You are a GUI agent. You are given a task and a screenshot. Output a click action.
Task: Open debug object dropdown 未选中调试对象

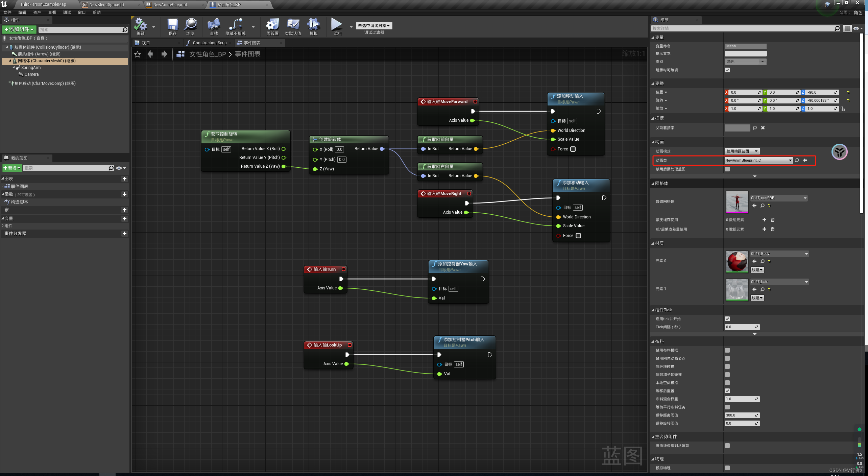(374, 26)
